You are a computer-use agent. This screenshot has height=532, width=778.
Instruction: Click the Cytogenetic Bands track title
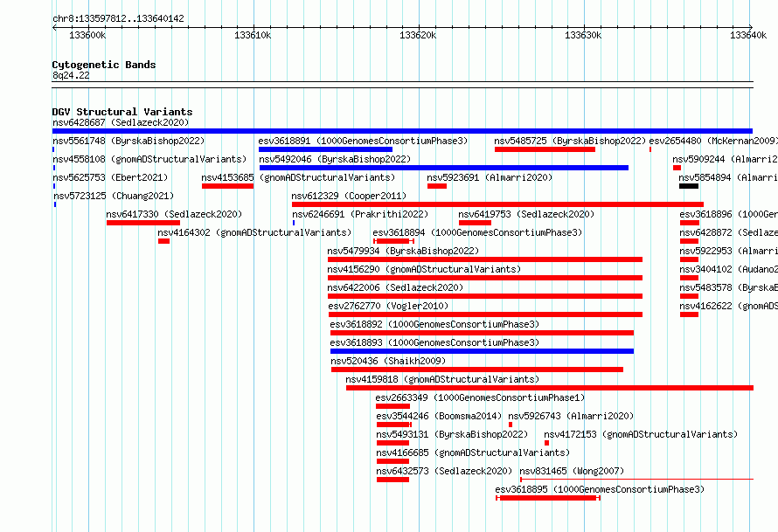pos(104,65)
